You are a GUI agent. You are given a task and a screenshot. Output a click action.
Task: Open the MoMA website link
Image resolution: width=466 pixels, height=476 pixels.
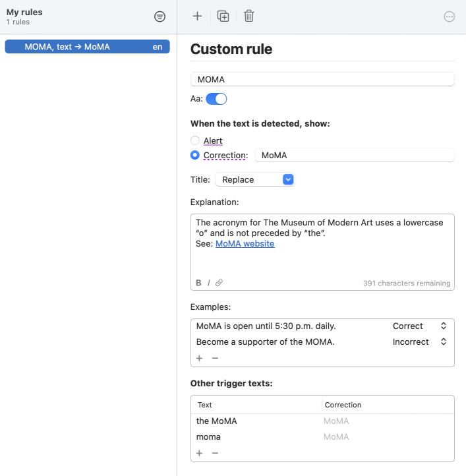point(245,244)
